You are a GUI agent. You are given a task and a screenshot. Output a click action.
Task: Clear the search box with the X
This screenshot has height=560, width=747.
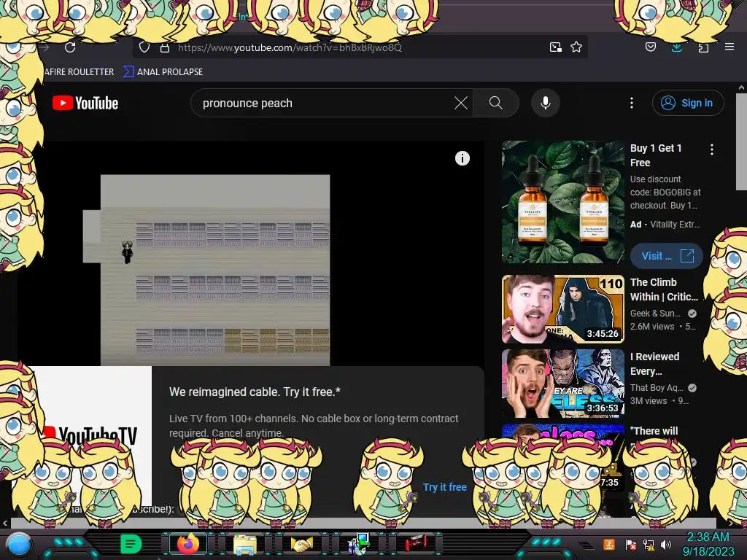[x=461, y=103]
